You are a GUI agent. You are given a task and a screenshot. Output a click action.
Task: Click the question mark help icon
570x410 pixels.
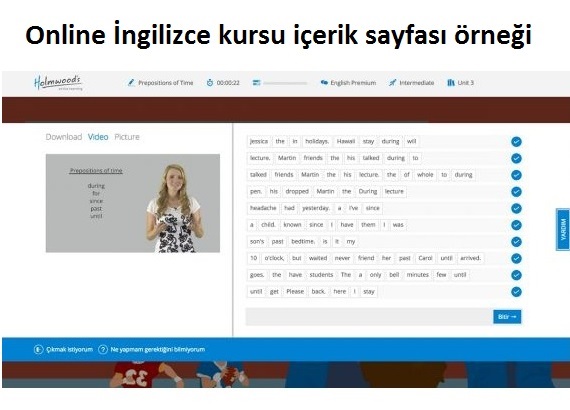[x=103, y=349]
